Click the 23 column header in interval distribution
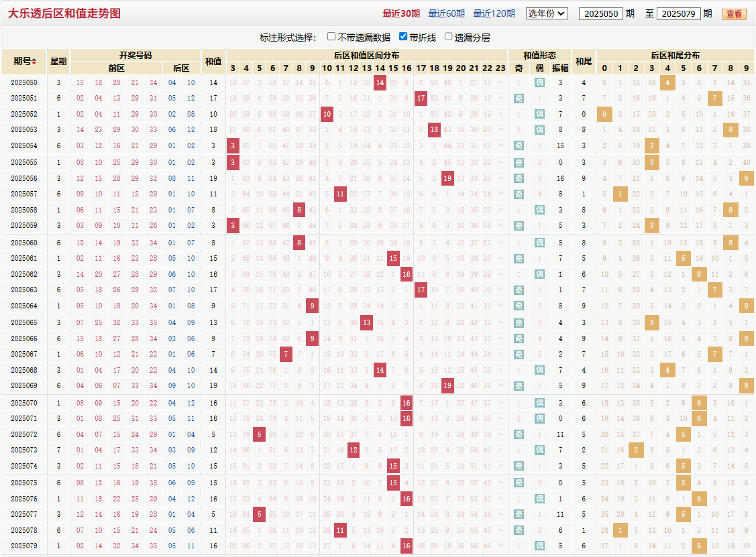This screenshot has height=557, width=756. [x=500, y=68]
